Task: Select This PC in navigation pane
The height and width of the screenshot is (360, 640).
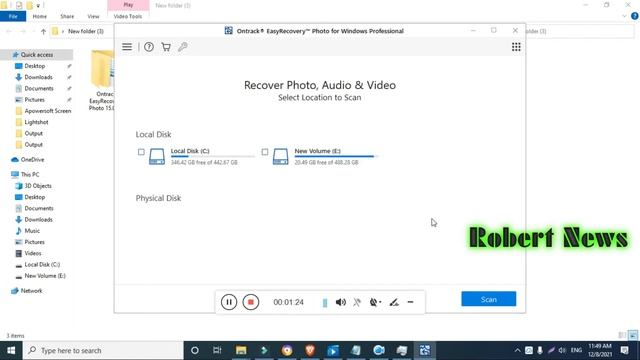Action: (x=30, y=174)
